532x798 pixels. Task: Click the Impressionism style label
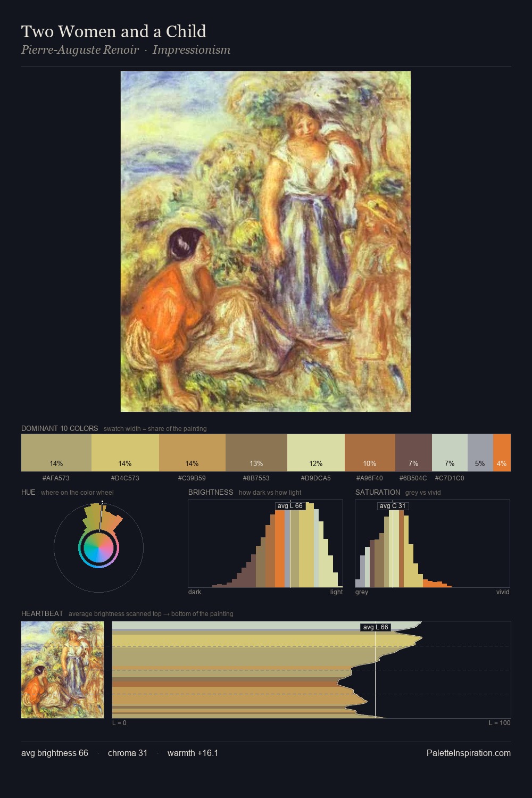click(x=192, y=50)
